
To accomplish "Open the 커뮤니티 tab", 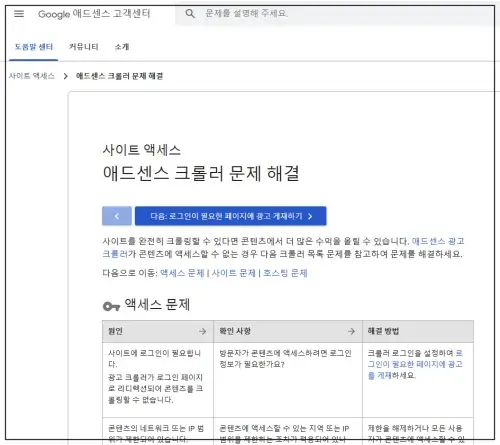I will tap(83, 47).
